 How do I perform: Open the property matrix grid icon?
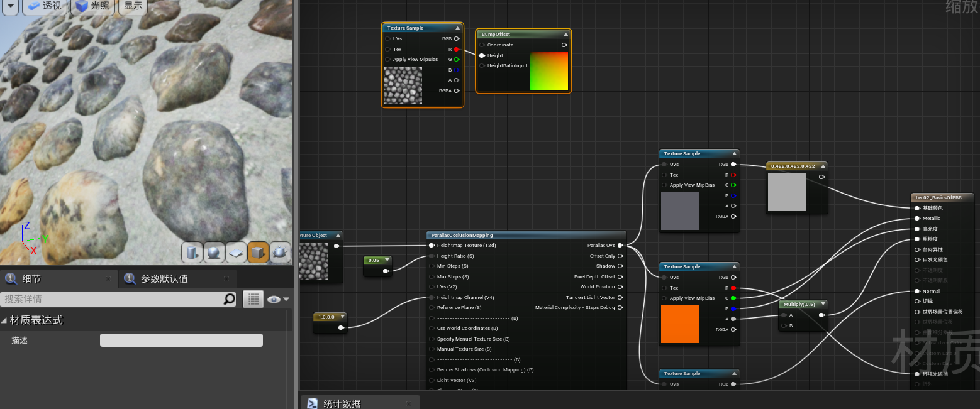pyautogui.click(x=253, y=299)
